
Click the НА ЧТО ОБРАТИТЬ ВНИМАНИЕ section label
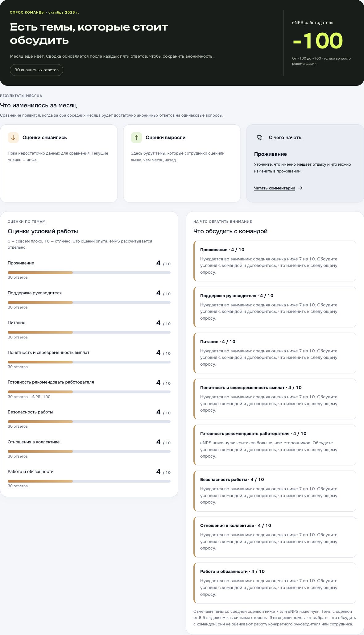click(223, 222)
